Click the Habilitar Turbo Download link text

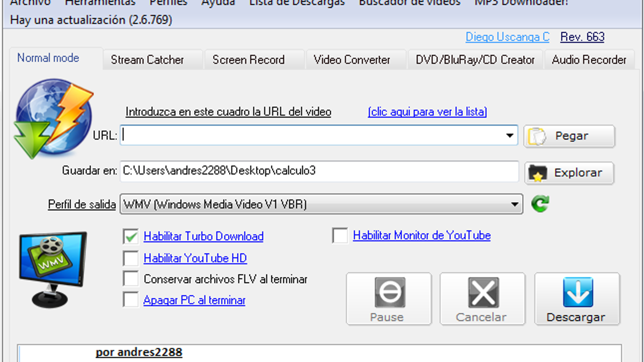click(x=203, y=237)
